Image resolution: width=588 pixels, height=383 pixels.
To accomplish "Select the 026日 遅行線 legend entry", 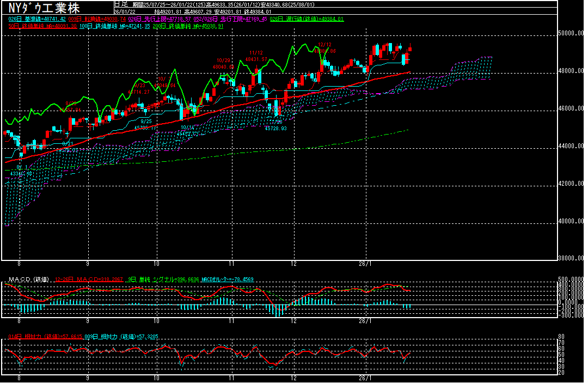I will click(x=308, y=19).
